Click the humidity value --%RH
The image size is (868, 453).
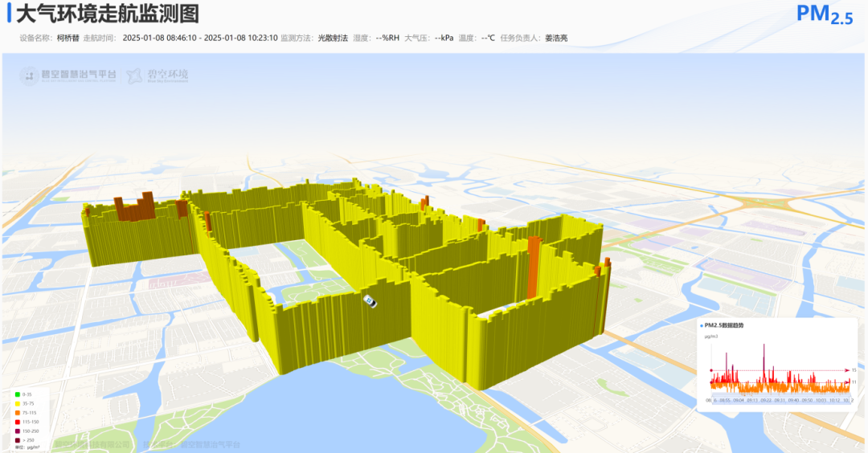(387, 39)
